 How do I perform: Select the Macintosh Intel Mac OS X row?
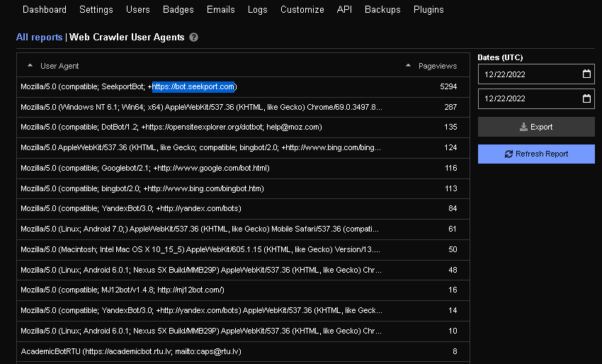tap(243, 249)
